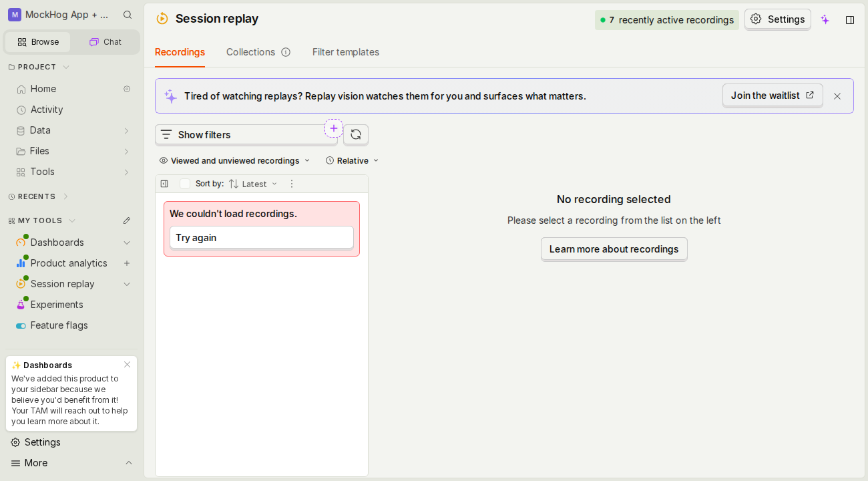Click the Home house icon
The width and height of the screenshot is (868, 481).
21,89
